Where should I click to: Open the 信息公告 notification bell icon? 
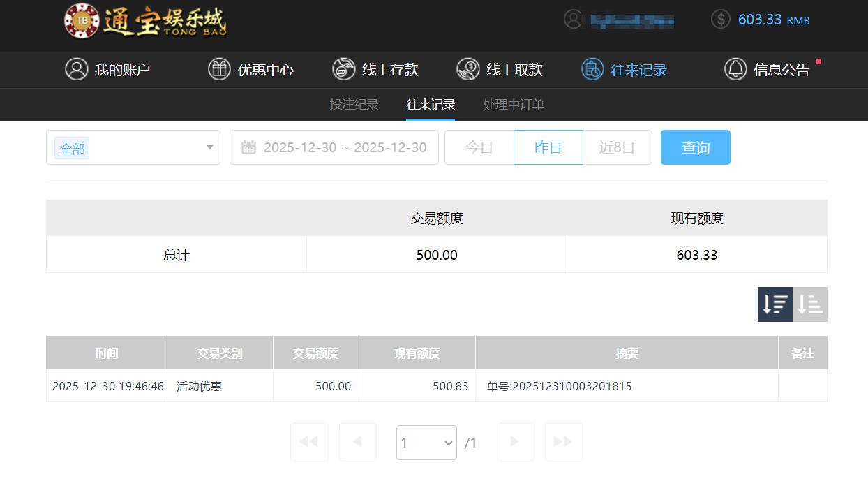[735, 69]
